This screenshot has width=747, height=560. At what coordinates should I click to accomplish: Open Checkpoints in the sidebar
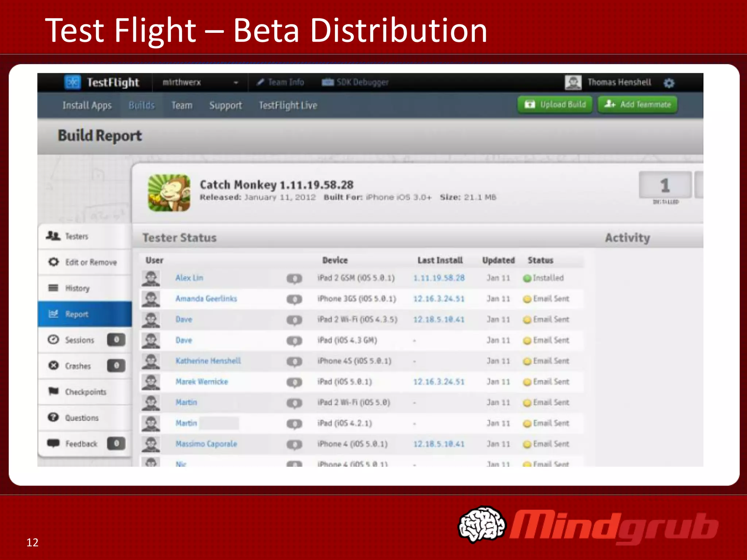point(84,392)
